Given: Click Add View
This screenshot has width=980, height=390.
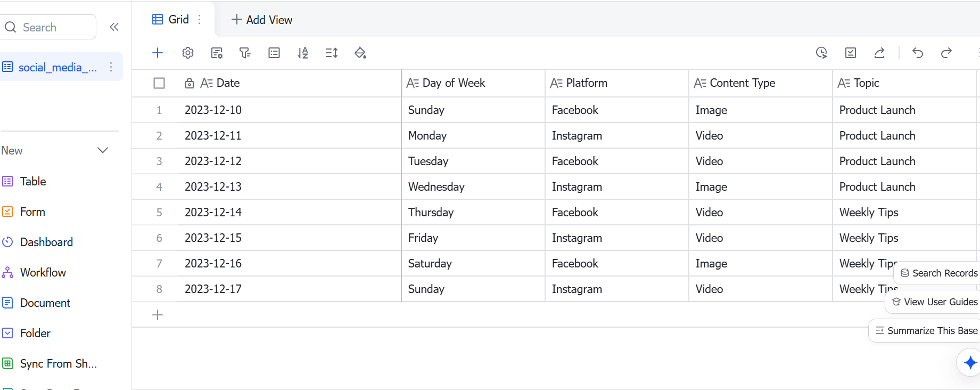Looking at the screenshot, I should 262,20.
